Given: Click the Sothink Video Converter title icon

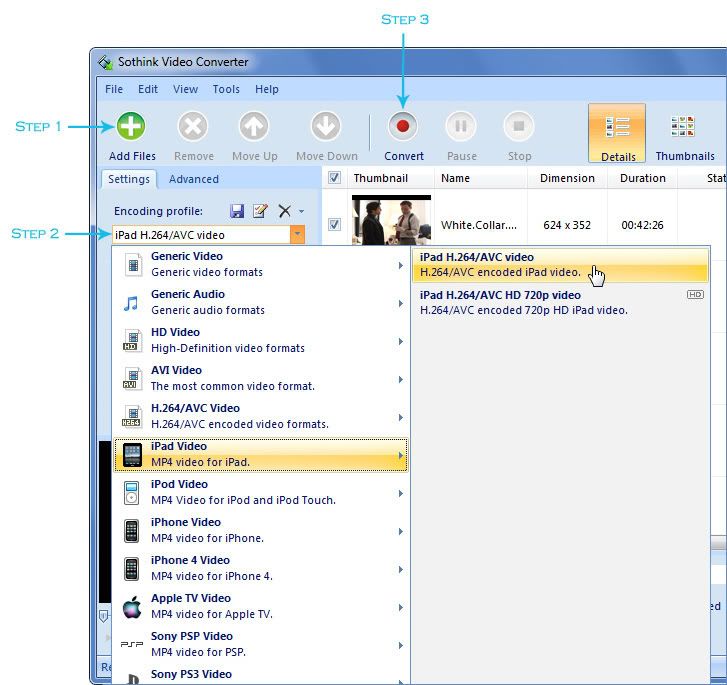Looking at the screenshot, I should 106,63.
